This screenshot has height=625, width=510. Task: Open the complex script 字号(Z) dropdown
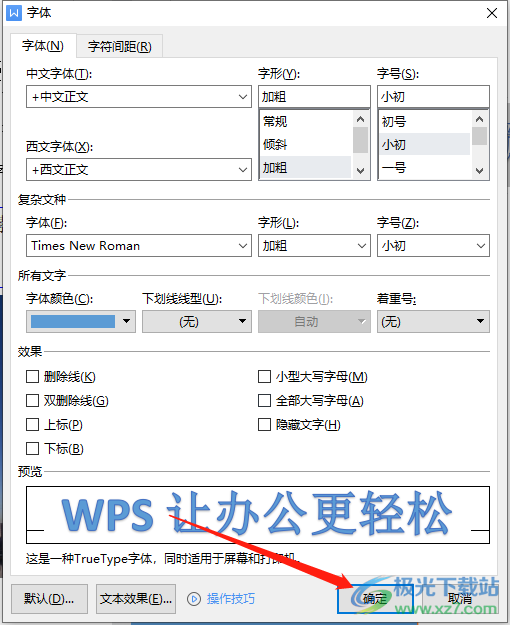click(433, 246)
